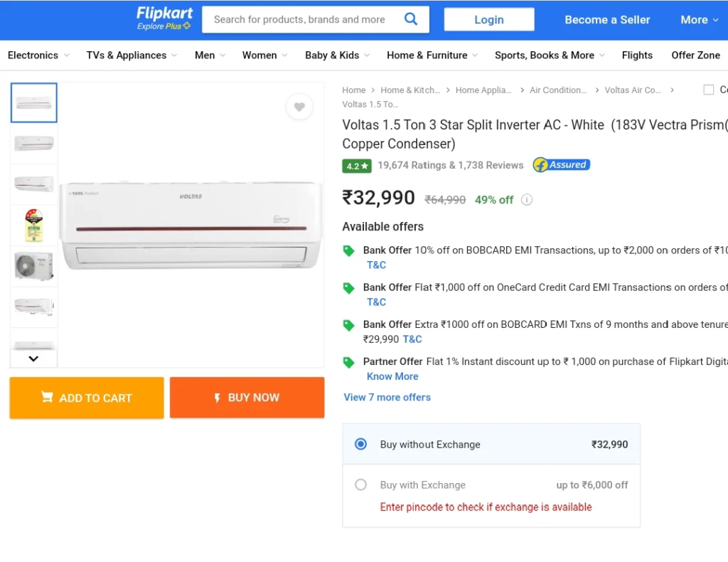Open the Air Condition... breadcrumb
The width and height of the screenshot is (728, 562).
pos(558,90)
